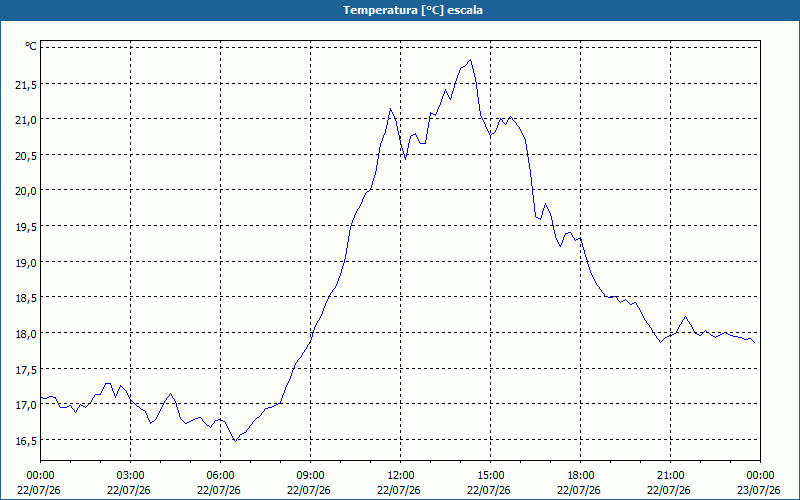
Task: Select the 17,0 y-axis value
Action: click(x=26, y=405)
